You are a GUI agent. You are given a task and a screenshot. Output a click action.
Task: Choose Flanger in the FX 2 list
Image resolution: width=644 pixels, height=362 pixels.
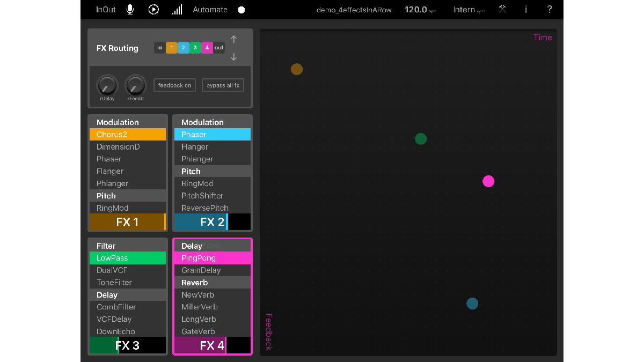click(x=213, y=146)
